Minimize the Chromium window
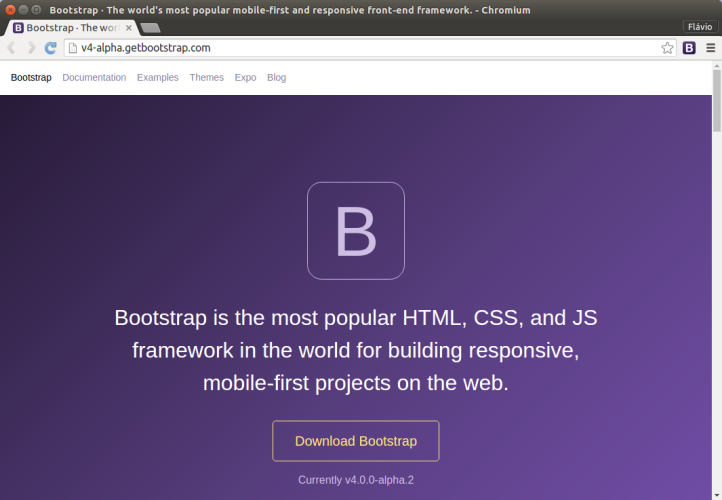The height and width of the screenshot is (500, 722). 23,10
